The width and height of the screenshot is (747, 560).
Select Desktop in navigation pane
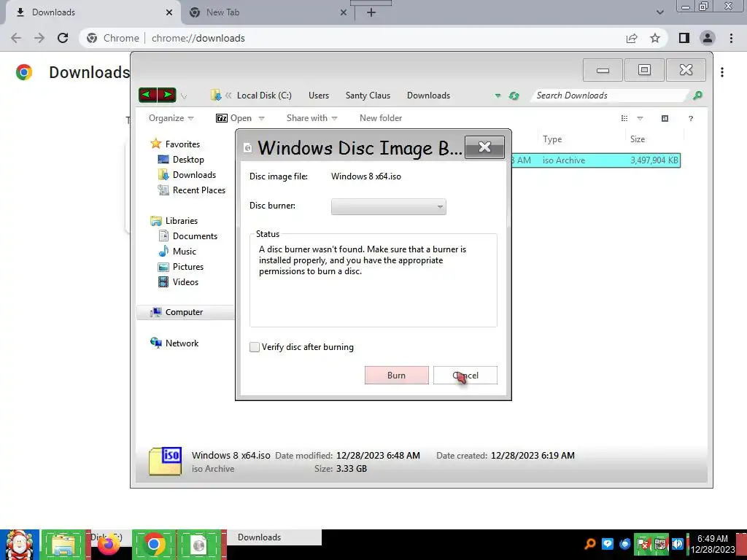tap(188, 160)
